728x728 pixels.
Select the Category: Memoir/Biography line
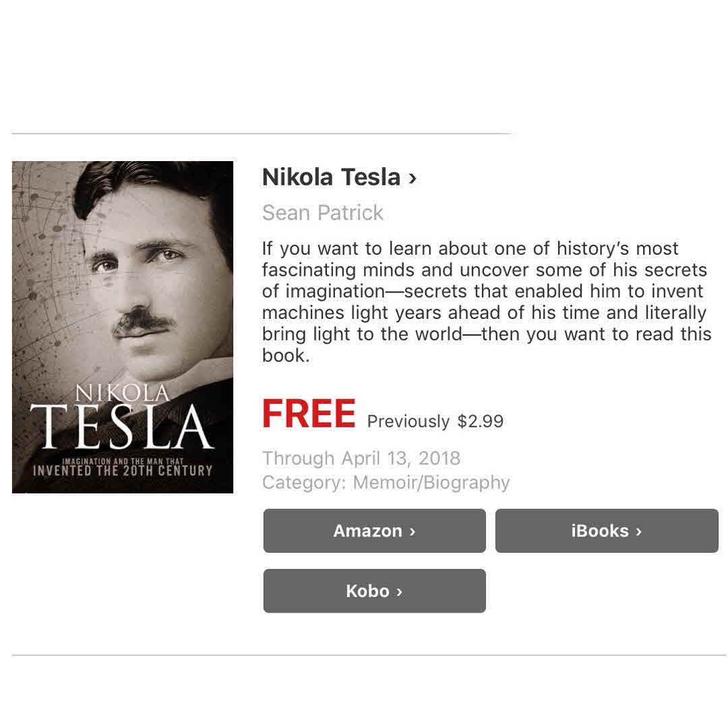click(386, 483)
